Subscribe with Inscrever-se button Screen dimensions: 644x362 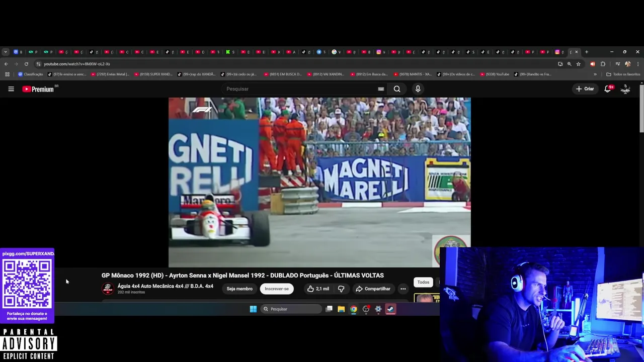(277, 289)
